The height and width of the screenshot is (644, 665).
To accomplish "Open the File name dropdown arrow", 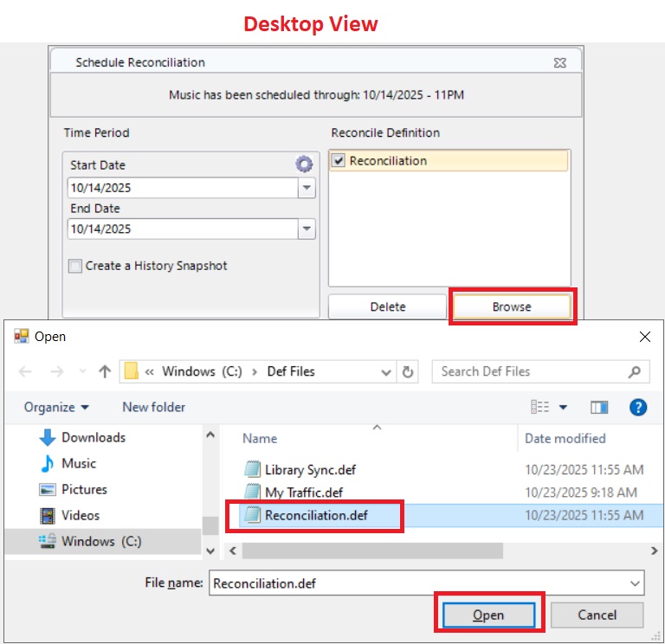I will pos(635,583).
